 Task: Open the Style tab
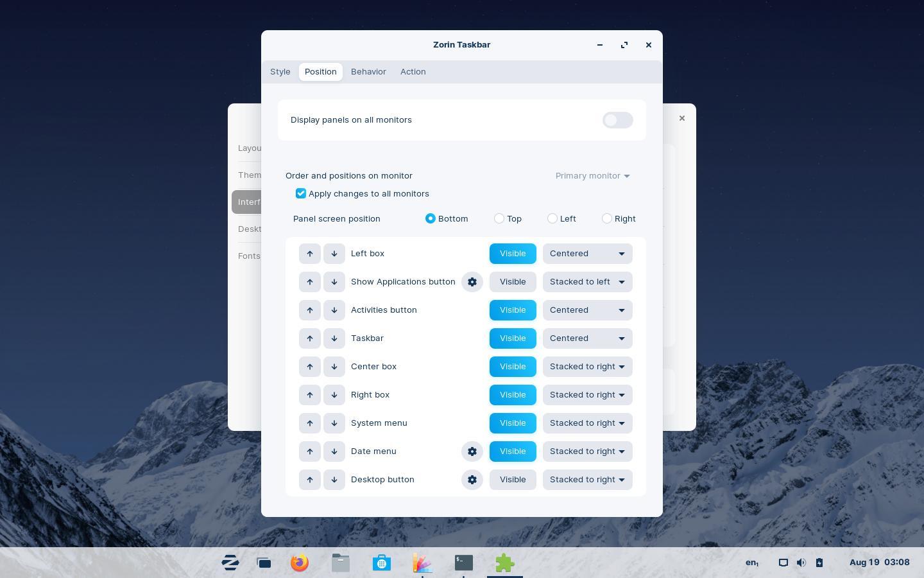pos(280,72)
